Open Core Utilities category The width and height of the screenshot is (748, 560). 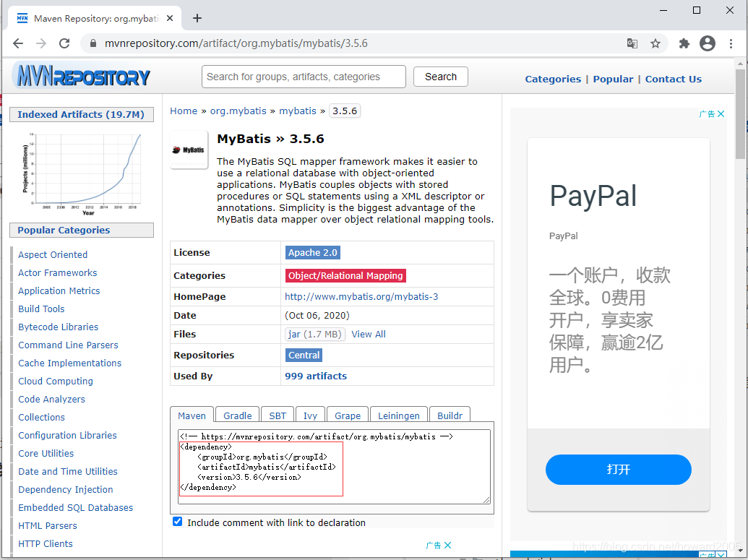46,454
